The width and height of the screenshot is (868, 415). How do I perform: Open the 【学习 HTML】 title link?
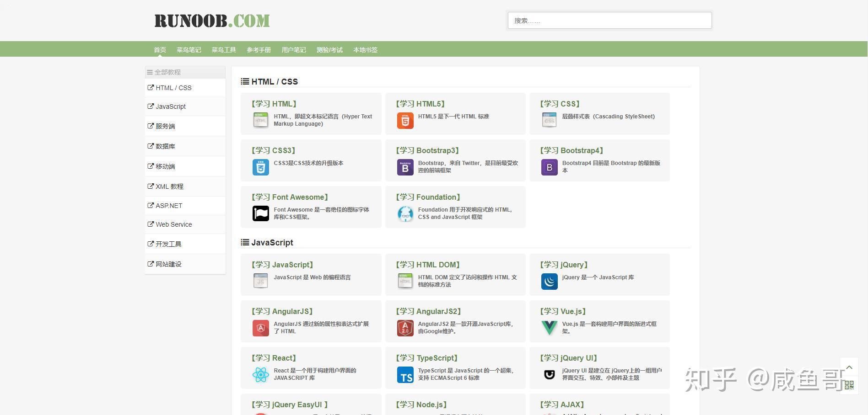point(274,104)
